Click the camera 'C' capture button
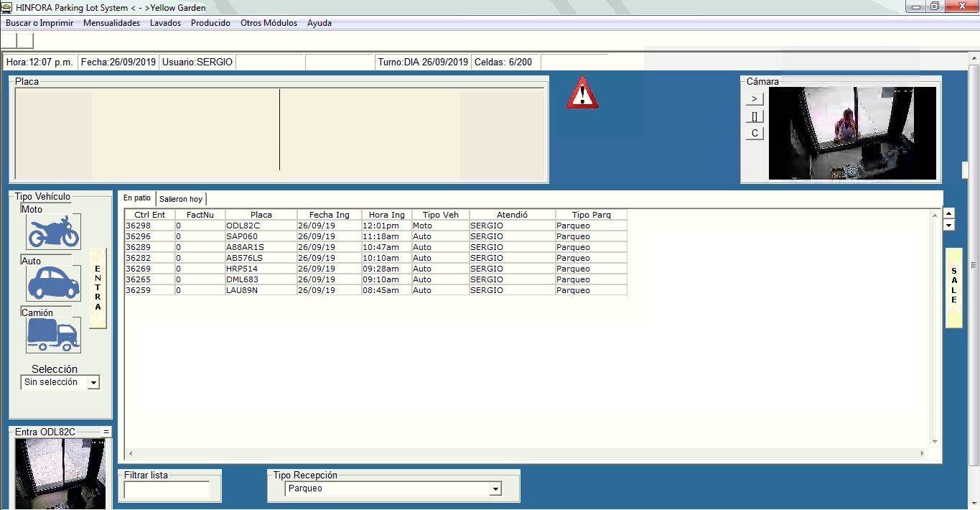Image resolution: width=980 pixels, height=510 pixels. 755,134
